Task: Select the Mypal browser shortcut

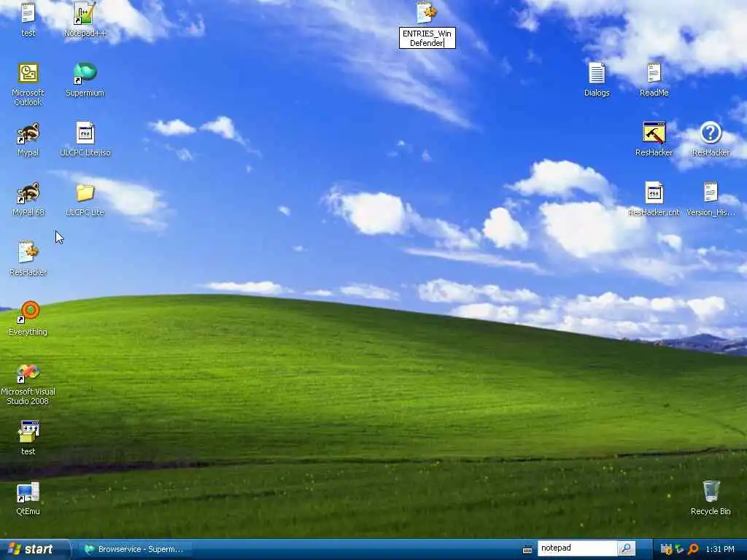Action: 28,133
